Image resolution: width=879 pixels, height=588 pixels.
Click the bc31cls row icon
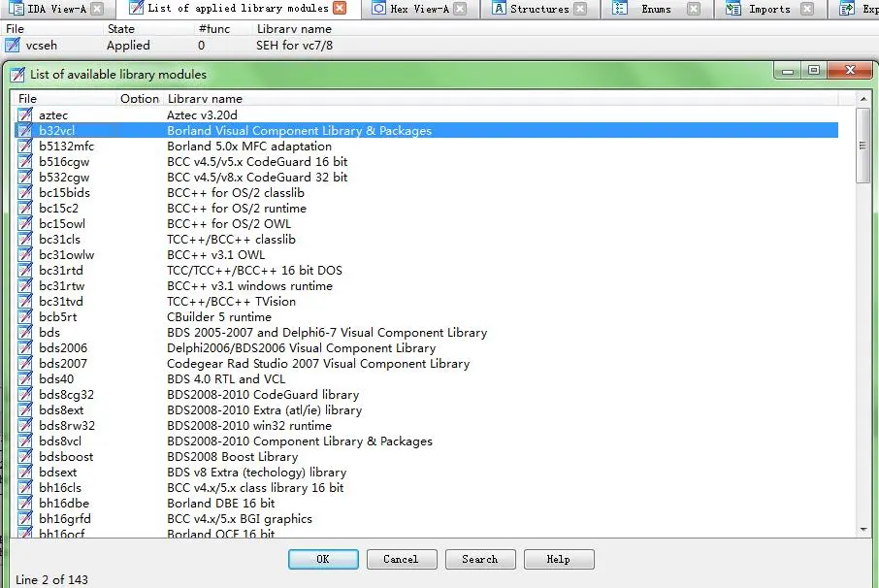(24, 240)
